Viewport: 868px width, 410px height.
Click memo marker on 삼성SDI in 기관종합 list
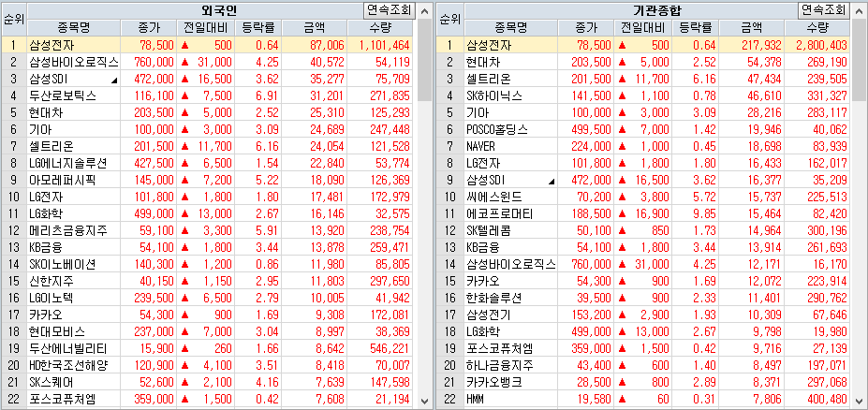coord(552,182)
